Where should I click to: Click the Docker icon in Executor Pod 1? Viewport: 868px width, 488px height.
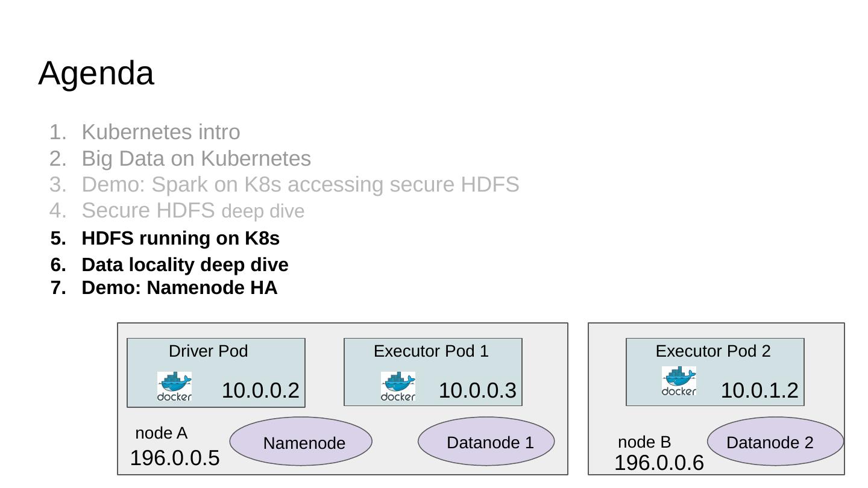point(398,386)
